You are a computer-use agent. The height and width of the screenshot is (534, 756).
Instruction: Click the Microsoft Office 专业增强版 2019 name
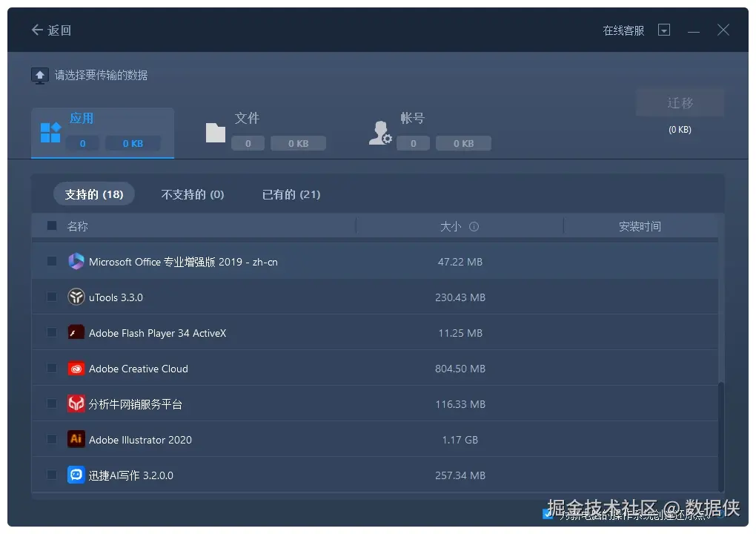pyautogui.click(x=183, y=262)
